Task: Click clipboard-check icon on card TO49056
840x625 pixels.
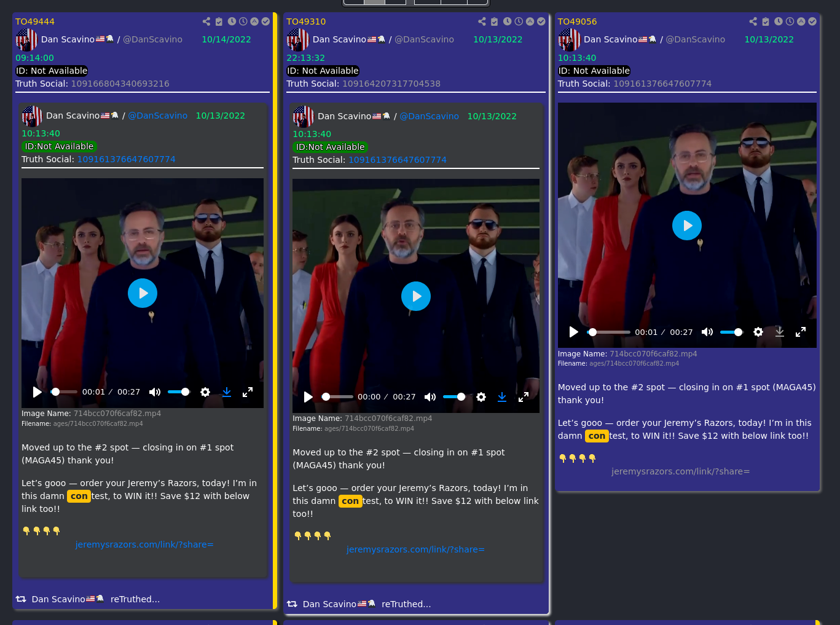Action: [x=766, y=22]
